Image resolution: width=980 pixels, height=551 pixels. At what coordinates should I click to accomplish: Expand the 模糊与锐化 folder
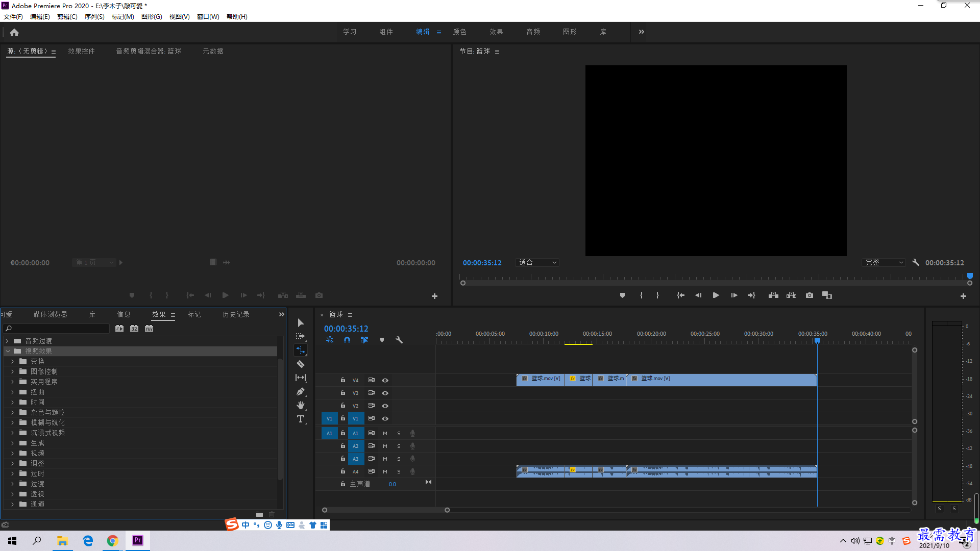pos(13,422)
